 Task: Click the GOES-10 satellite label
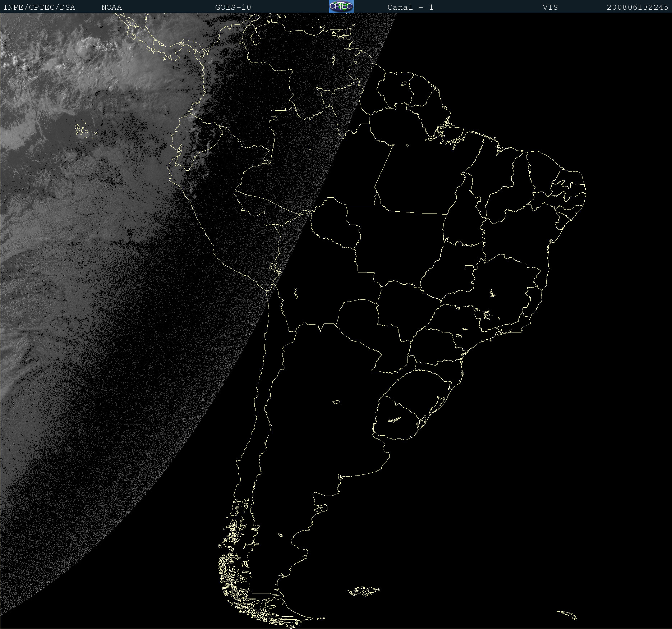[x=233, y=7]
